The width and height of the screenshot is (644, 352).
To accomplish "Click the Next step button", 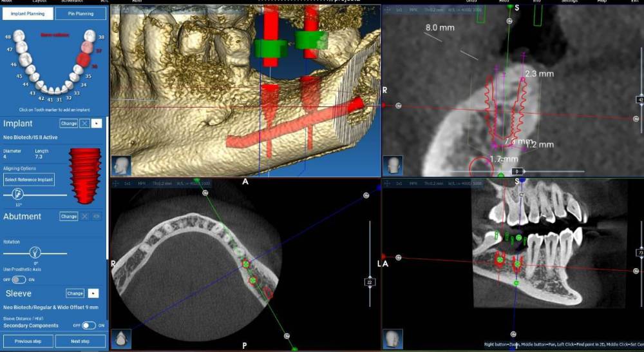I will click(x=80, y=340).
